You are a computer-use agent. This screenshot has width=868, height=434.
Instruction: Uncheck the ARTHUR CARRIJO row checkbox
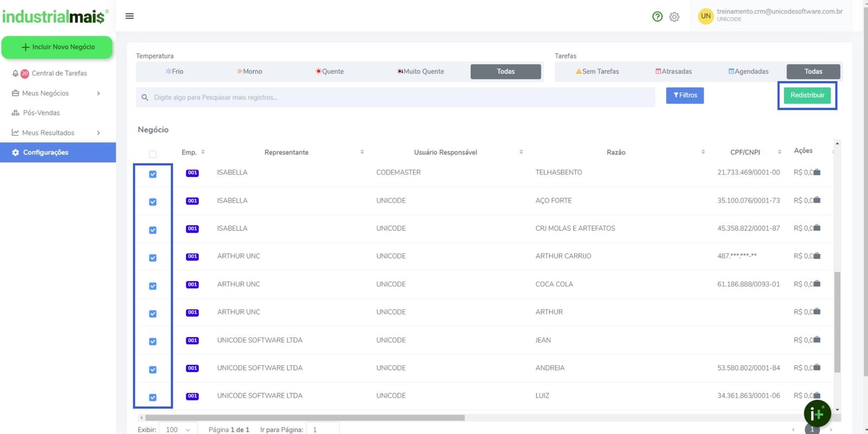coord(153,258)
